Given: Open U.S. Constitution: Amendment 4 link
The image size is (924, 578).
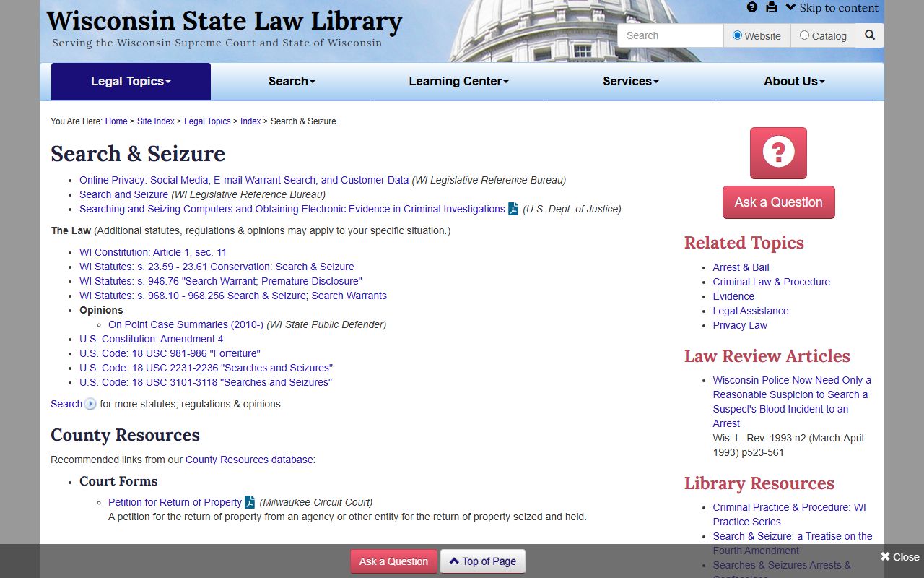Looking at the screenshot, I should click(151, 339).
